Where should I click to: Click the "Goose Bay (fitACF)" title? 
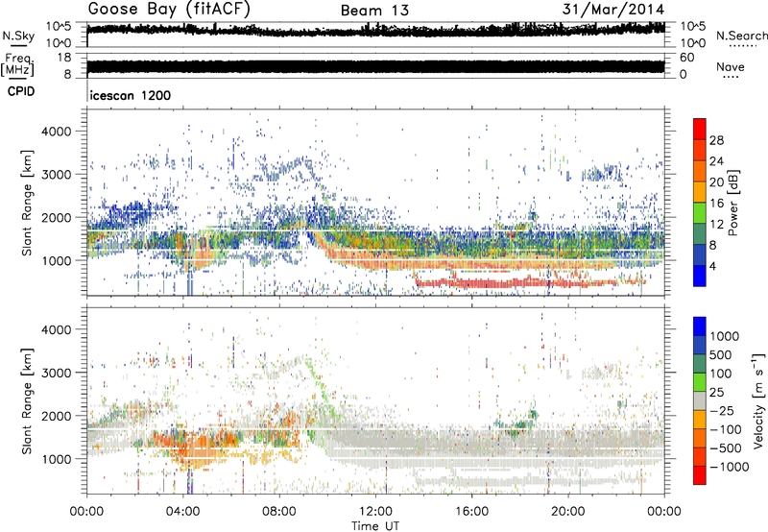coord(169,10)
